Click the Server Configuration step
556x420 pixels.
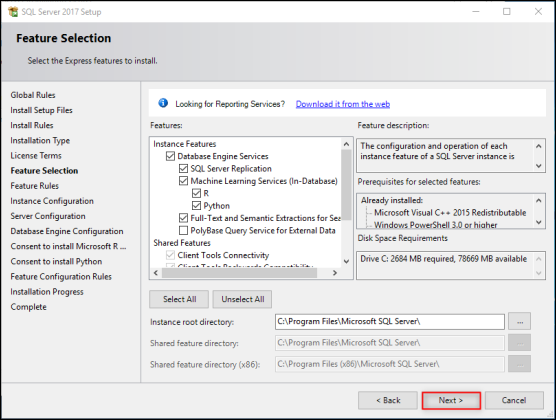(x=48, y=216)
